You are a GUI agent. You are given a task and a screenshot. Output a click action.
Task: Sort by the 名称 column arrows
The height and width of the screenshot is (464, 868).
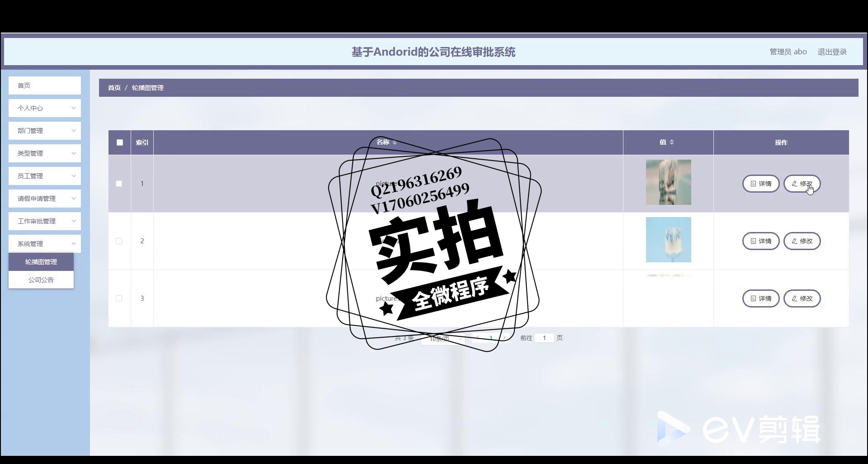pyautogui.click(x=395, y=142)
